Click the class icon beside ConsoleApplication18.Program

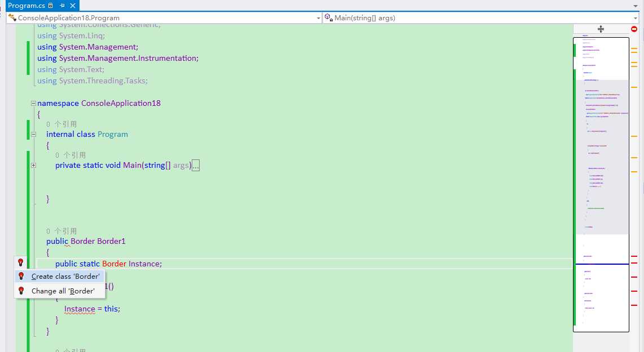(x=12, y=17)
